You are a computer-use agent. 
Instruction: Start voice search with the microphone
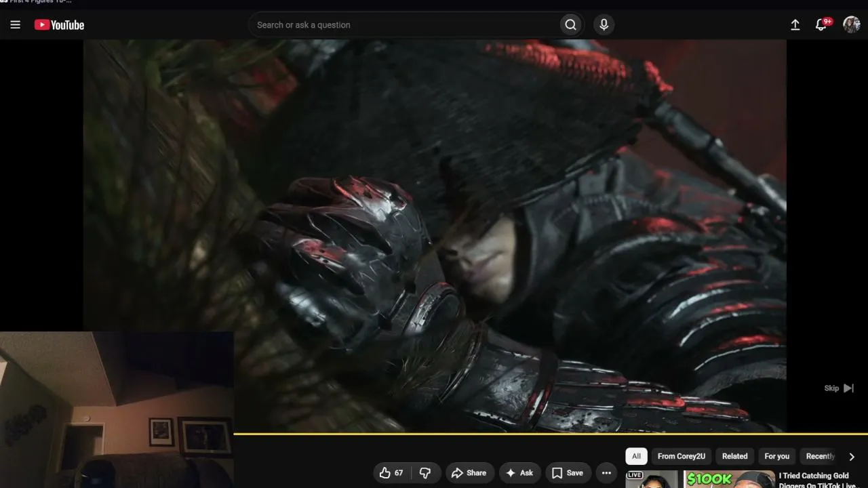click(604, 25)
